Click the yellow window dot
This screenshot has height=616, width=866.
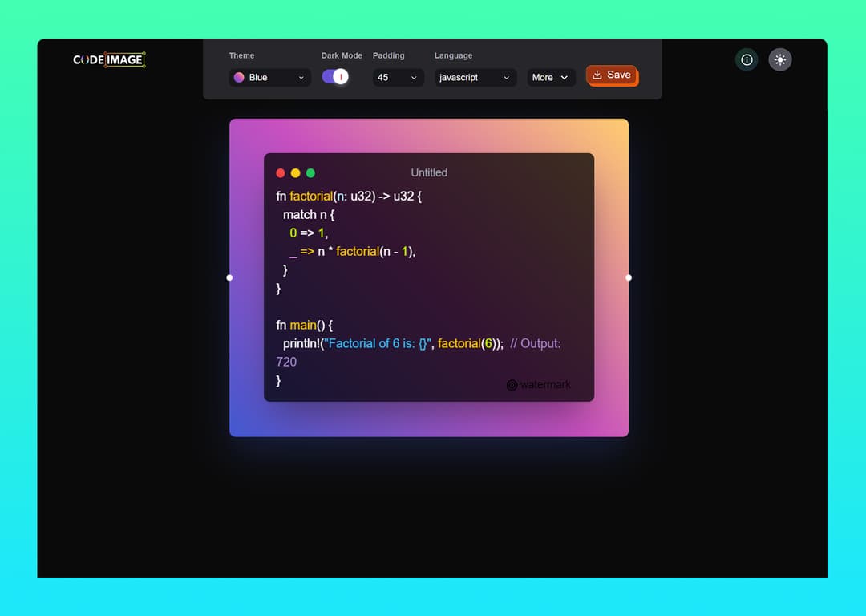point(295,173)
